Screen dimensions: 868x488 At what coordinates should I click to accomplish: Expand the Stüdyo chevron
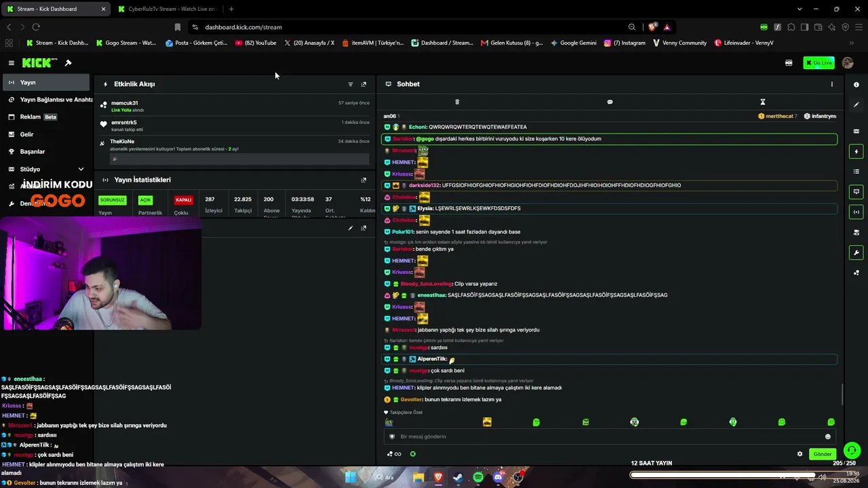pos(81,169)
